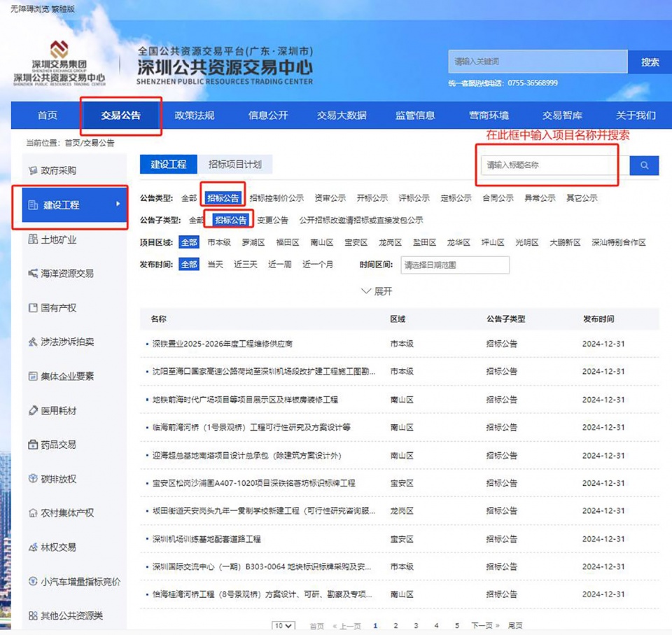Click the 农村集体产权 house icon

coord(33,512)
